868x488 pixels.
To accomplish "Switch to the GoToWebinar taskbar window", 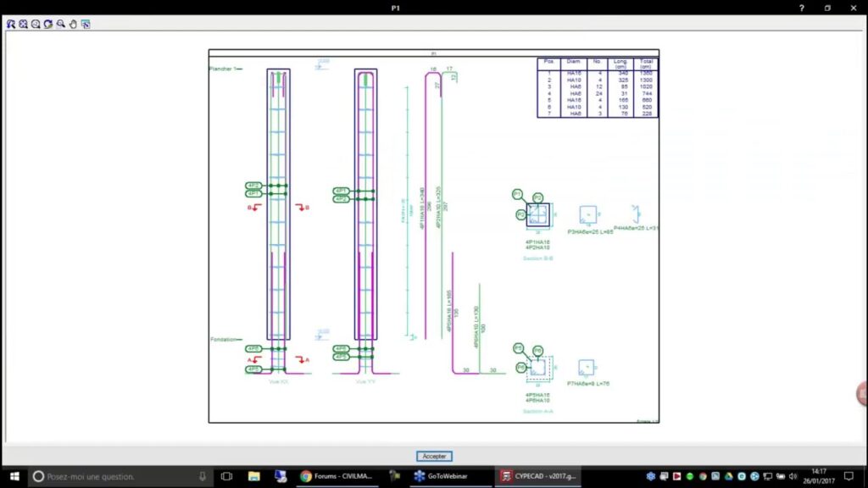I will pos(449,477).
